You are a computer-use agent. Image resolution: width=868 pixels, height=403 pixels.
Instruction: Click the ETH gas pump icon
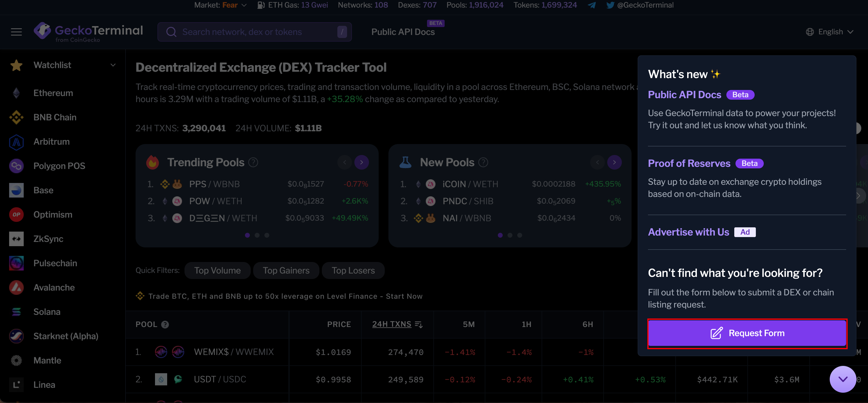click(x=261, y=5)
